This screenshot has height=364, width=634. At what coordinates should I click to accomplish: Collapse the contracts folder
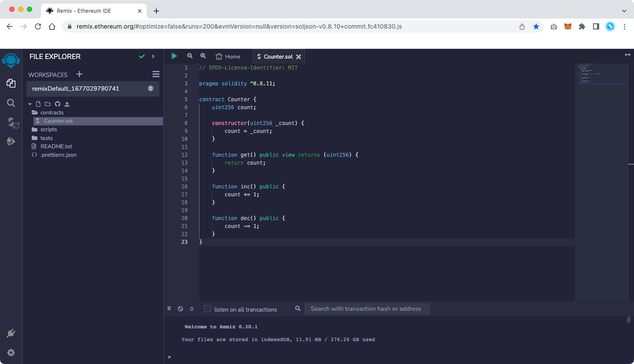pyautogui.click(x=52, y=113)
